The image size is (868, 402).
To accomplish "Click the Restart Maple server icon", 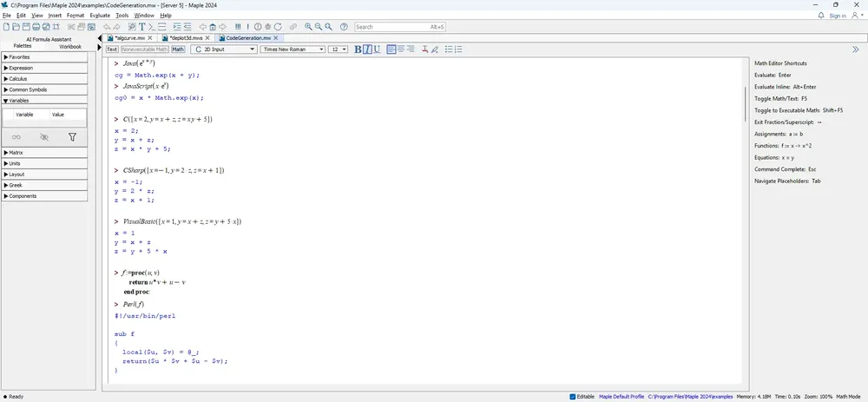I will coord(278,27).
